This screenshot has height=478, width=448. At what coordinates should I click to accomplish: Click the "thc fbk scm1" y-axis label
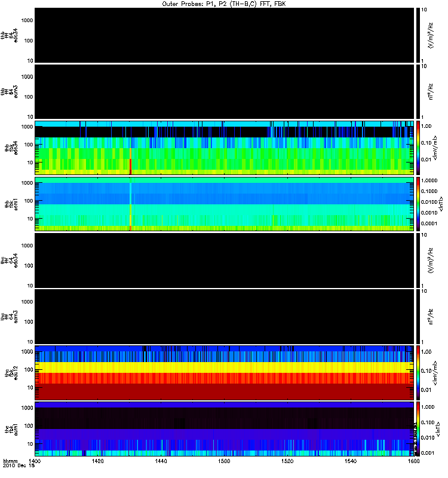[11, 430]
